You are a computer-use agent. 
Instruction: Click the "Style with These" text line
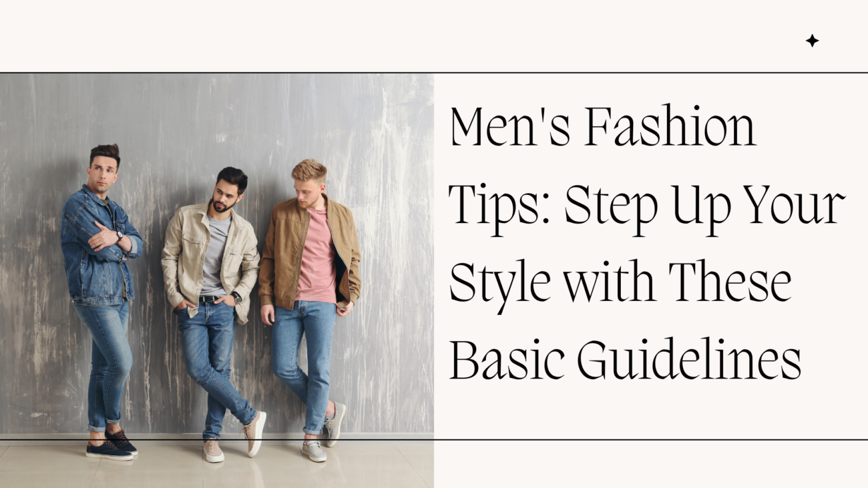coord(620,281)
